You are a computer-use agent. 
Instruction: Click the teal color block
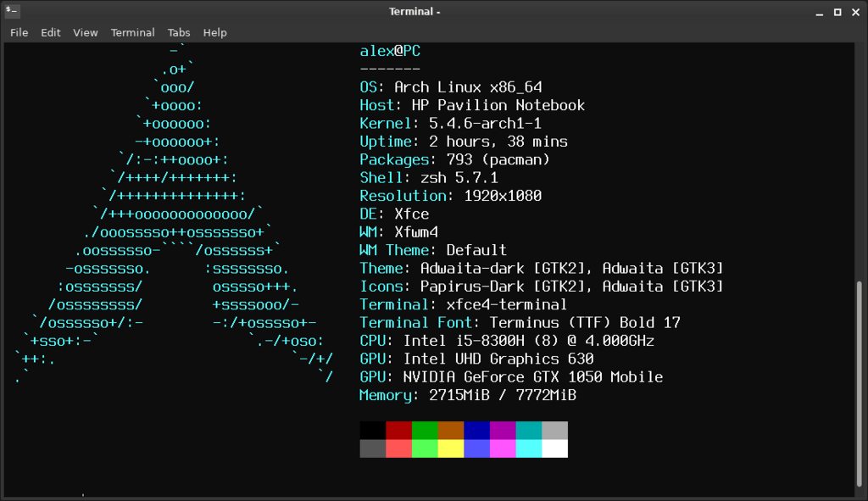coord(529,430)
